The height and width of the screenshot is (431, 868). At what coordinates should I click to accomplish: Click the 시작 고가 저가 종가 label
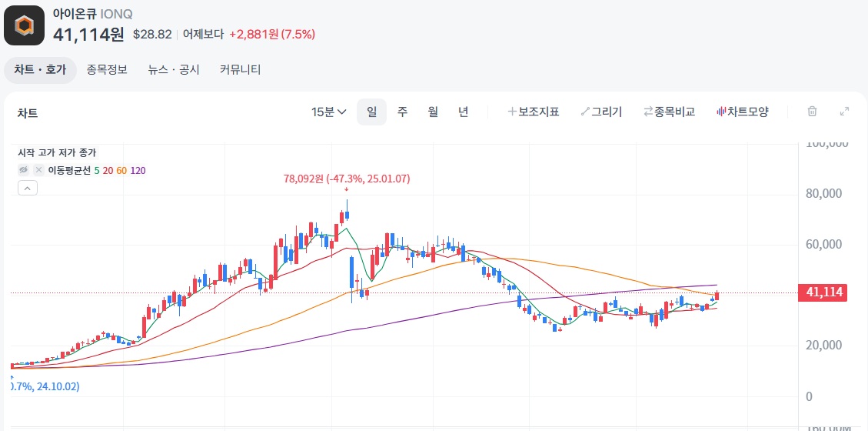(x=58, y=152)
